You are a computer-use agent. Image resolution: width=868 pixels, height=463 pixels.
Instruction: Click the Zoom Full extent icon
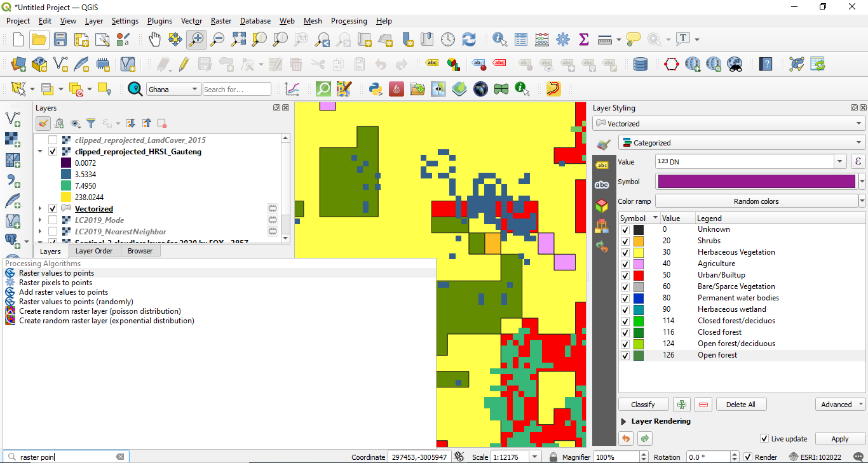click(x=238, y=39)
